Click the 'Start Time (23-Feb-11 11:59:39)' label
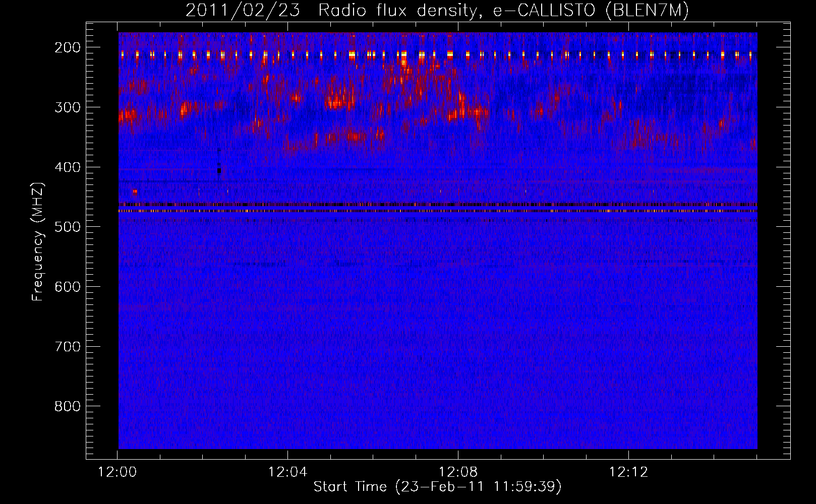This screenshot has width=816, height=504. [437, 487]
